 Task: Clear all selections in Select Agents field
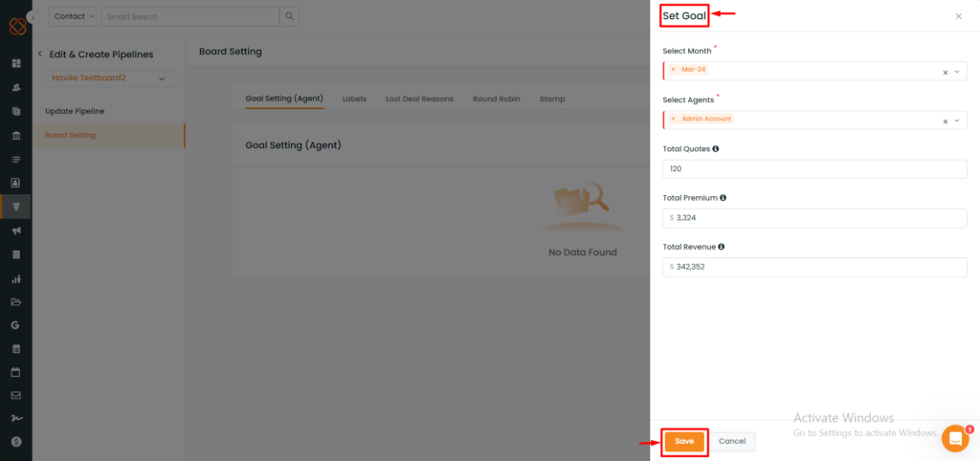tap(946, 121)
